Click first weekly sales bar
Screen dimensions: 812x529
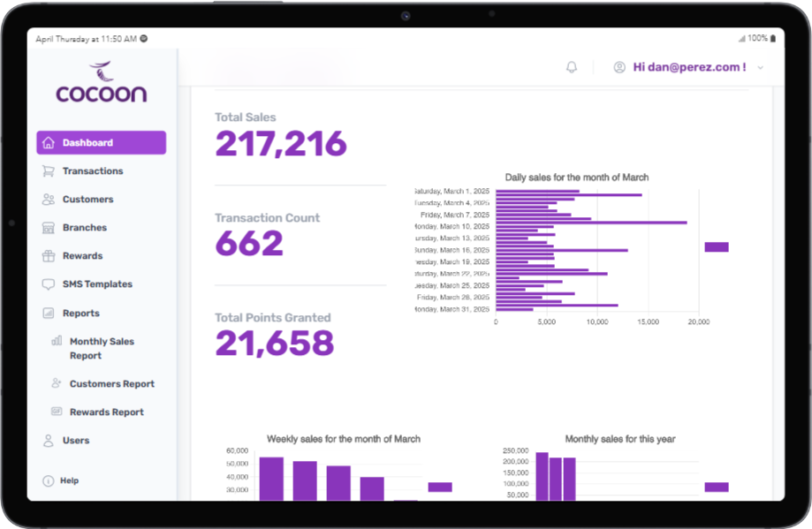(271, 479)
